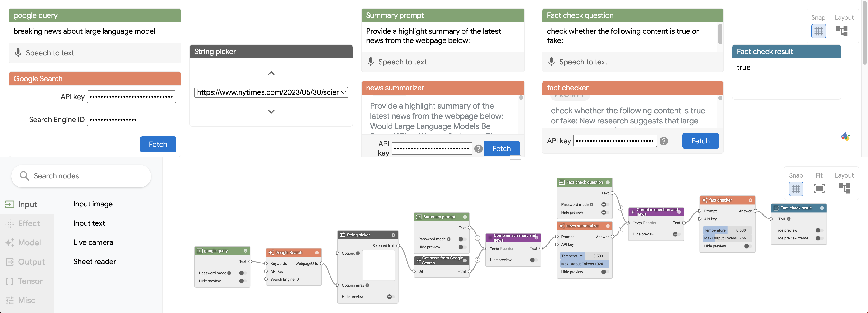
Task: Click the help icon beside fact checker API key
Action: [664, 141]
